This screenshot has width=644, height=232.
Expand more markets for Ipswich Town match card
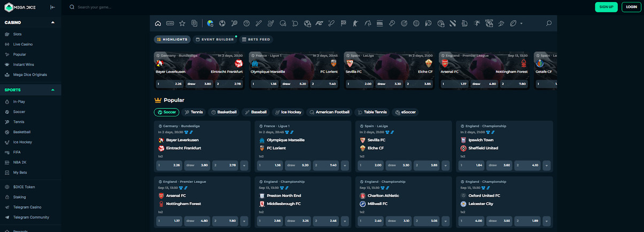tap(547, 166)
